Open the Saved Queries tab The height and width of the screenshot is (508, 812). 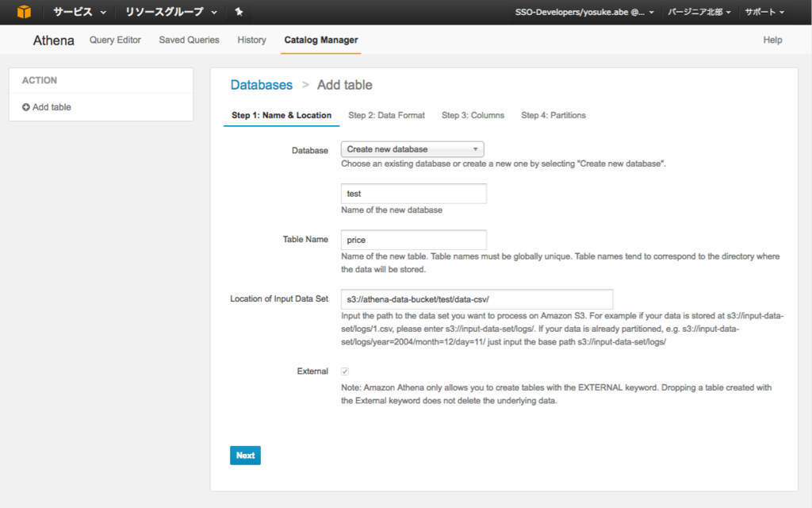coord(189,40)
